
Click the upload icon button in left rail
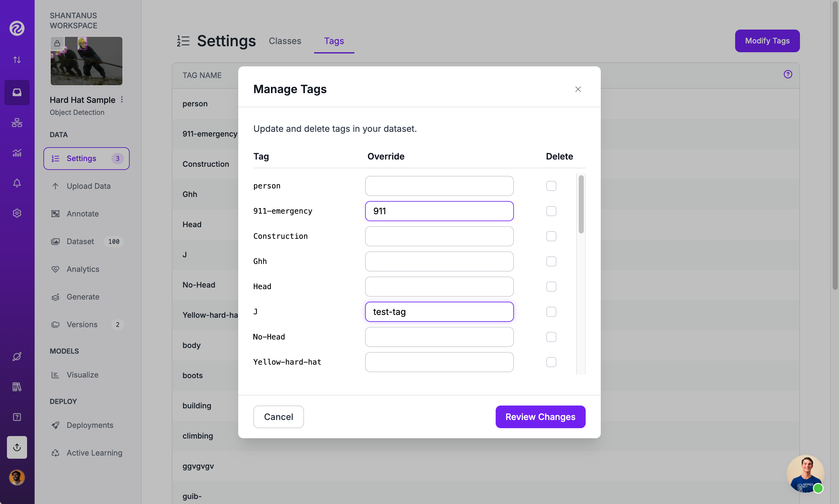point(17,447)
